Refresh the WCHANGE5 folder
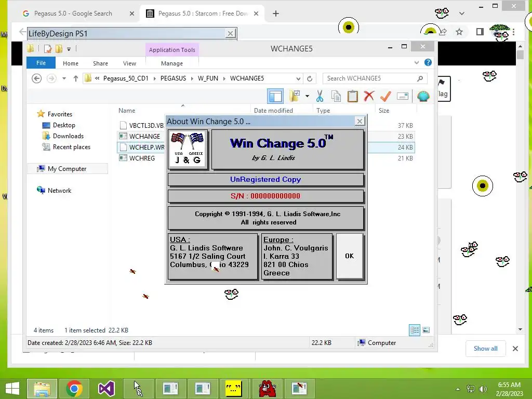The width and height of the screenshot is (532, 399). pyautogui.click(x=310, y=79)
